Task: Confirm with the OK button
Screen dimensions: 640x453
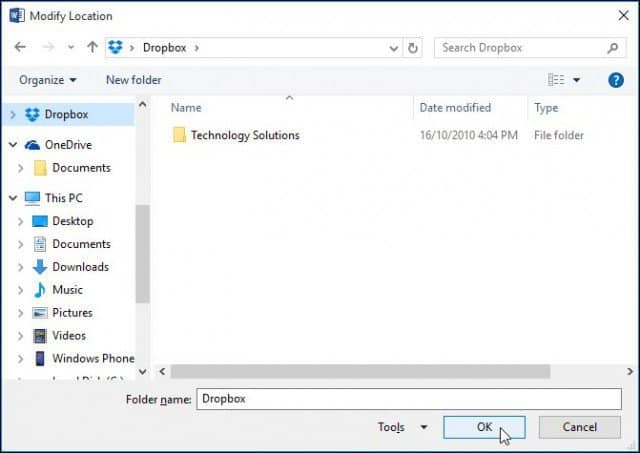Action: coord(484,427)
